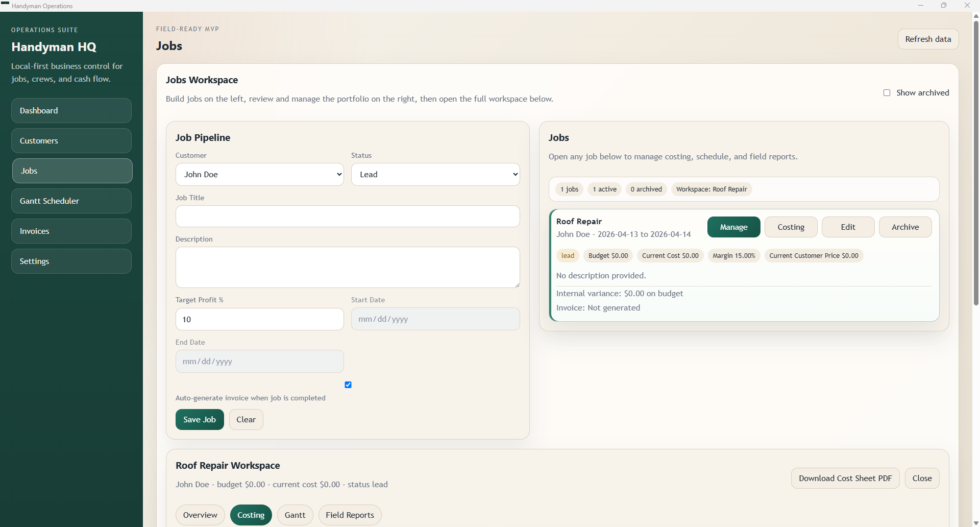Click 'Invoice: Not generated' text
The height and width of the screenshot is (527, 980).
click(x=598, y=308)
